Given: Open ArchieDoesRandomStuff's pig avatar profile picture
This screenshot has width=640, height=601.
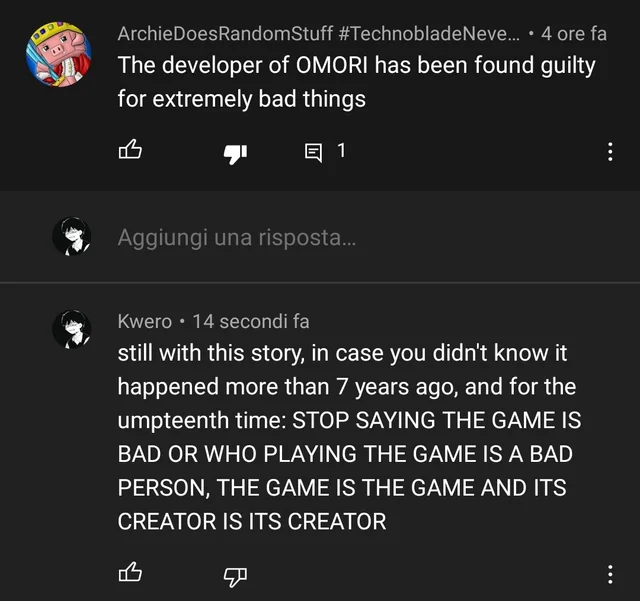Looking at the screenshot, I should tap(59, 54).
